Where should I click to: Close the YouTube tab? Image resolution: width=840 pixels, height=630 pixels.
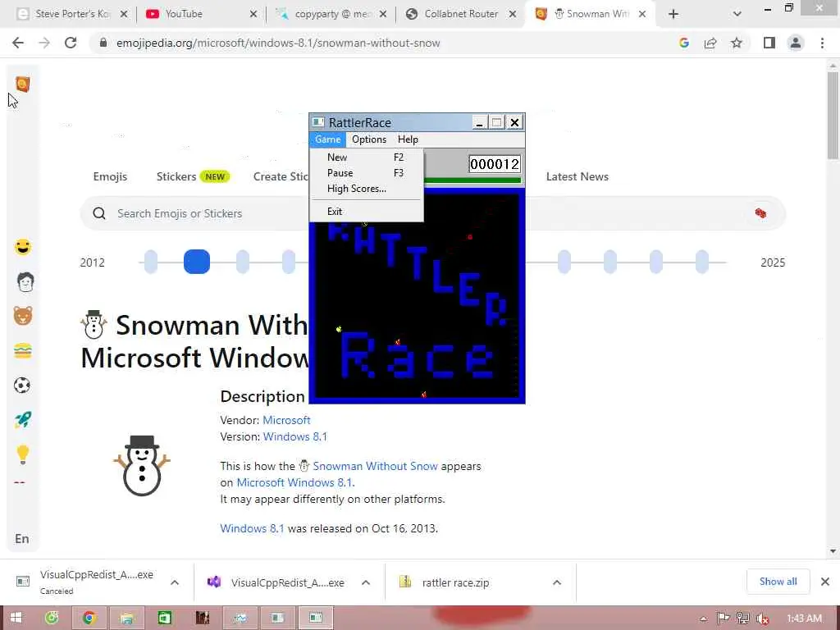click(253, 15)
